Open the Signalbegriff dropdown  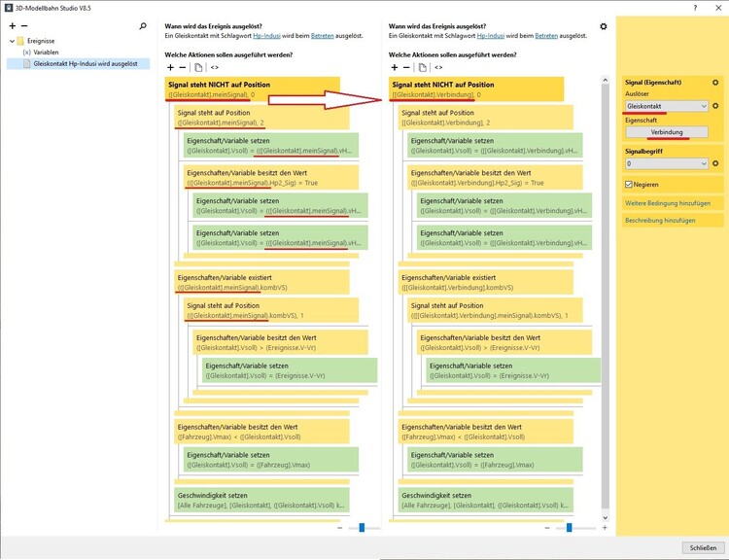coord(666,164)
